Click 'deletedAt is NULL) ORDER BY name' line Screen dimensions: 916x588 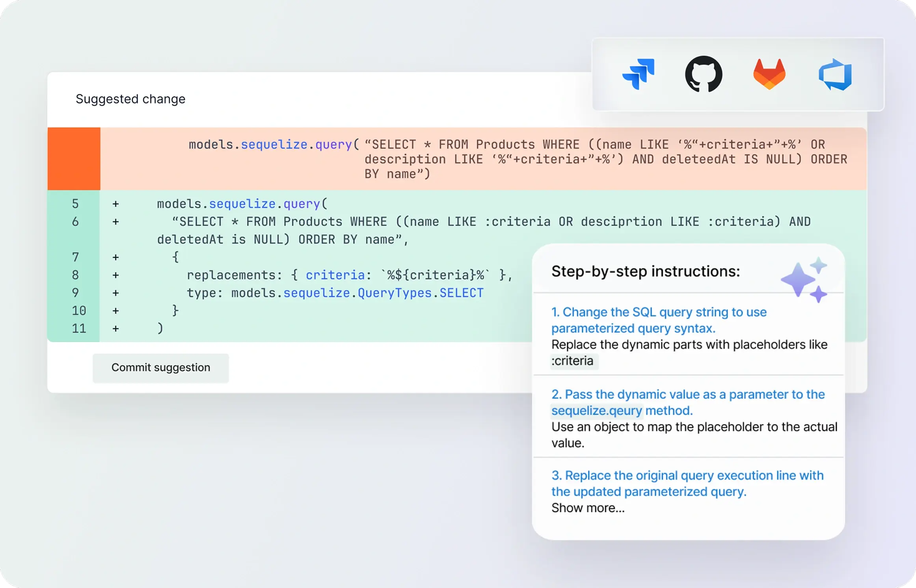(283, 240)
